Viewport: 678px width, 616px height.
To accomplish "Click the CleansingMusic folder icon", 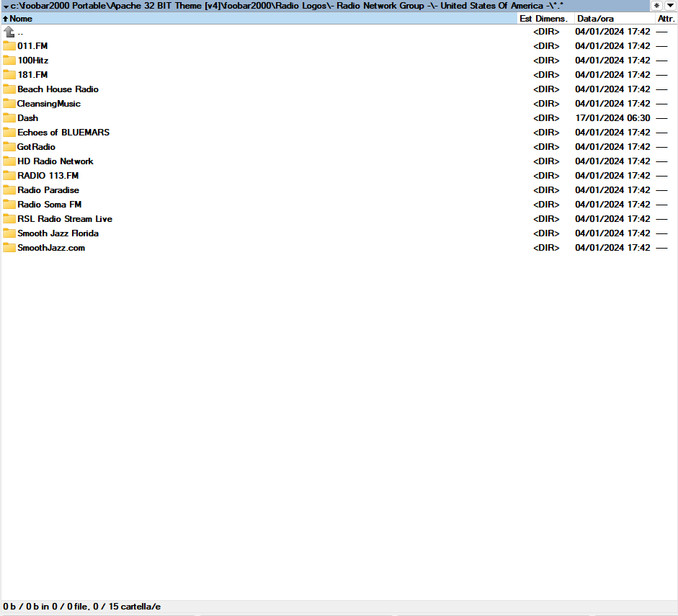I will tap(9, 103).
